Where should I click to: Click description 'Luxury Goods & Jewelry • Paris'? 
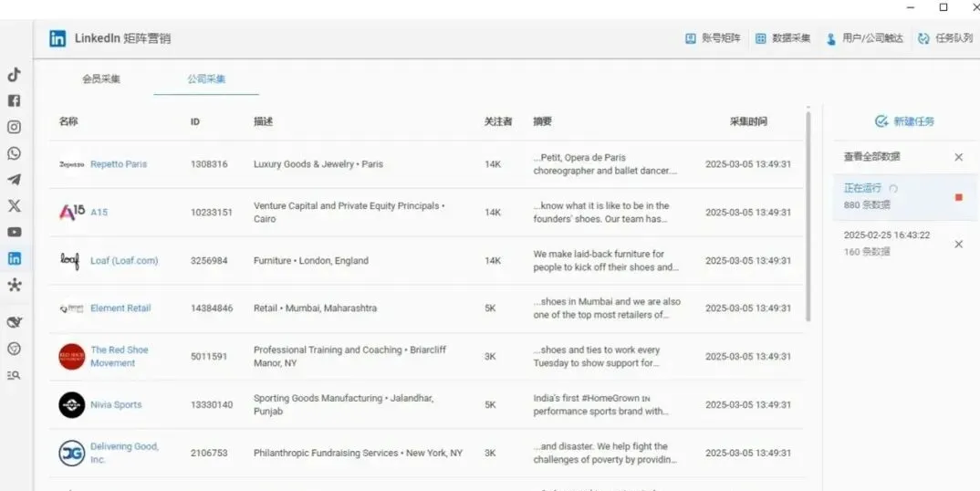(x=318, y=164)
